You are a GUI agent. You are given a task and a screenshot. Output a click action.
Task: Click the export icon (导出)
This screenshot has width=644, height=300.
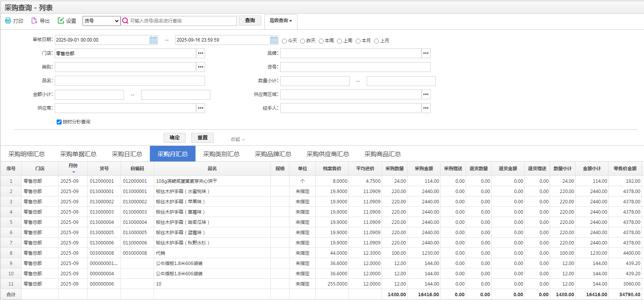click(34, 21)
